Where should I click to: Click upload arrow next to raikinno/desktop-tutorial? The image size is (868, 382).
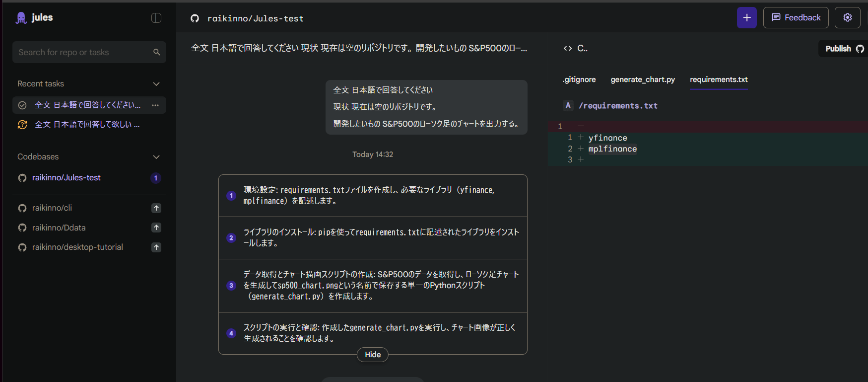(x=156, y=247)
